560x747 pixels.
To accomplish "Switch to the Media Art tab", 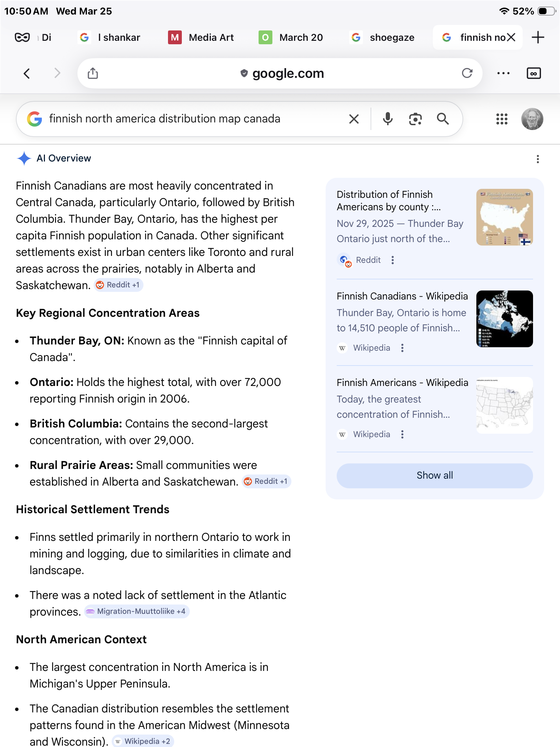I will click(x=201, y=37).
